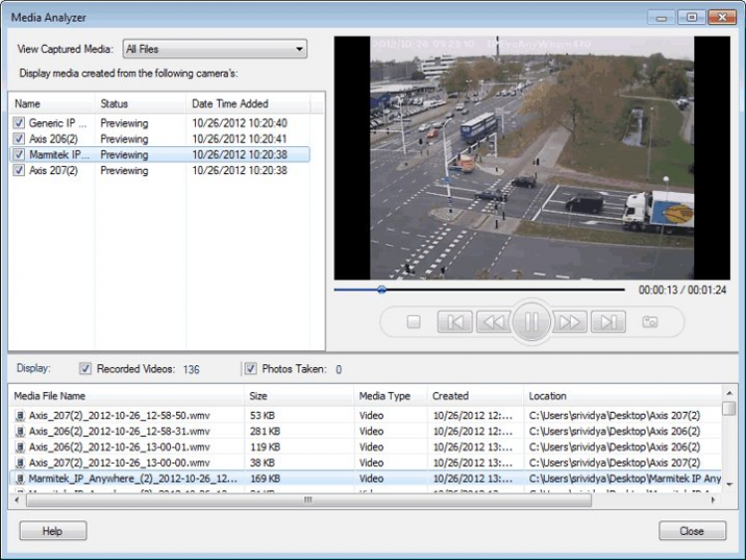Click the video seek slider handle
The image size is (746, 560).
tap(381, 290)
